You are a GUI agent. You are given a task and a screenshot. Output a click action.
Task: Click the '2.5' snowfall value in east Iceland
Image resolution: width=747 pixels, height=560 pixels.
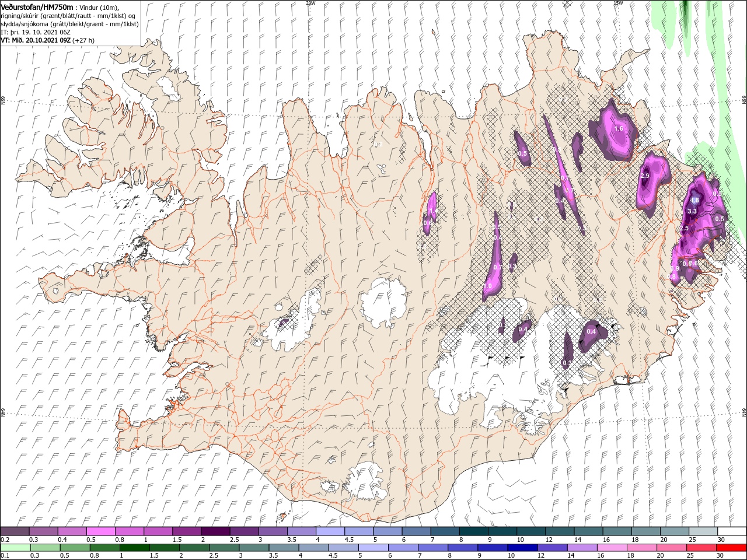tap(685, 228)
